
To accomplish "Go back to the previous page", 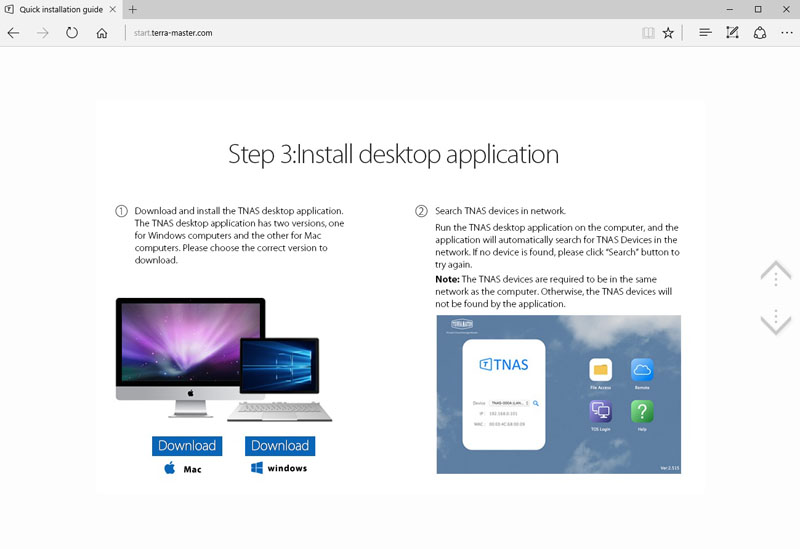I will (x=13, y=33).
